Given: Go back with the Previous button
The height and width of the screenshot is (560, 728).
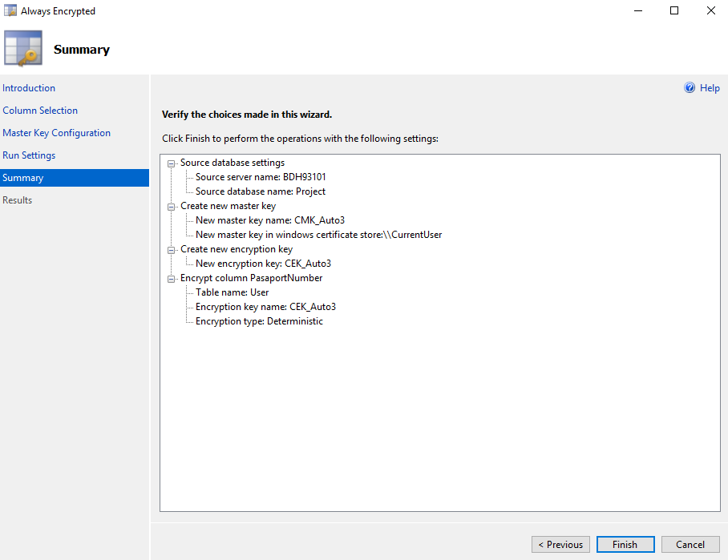Looking at the screenshot, I should 560,544.
